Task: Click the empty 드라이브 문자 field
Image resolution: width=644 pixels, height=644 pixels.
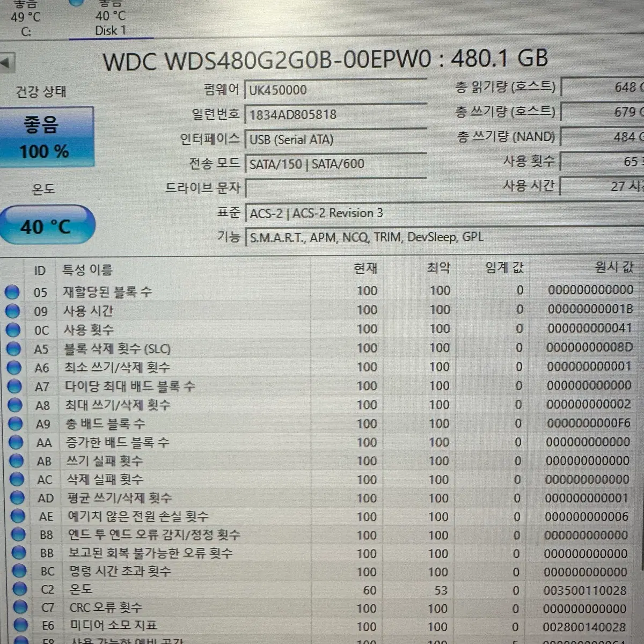Action: 335,188
